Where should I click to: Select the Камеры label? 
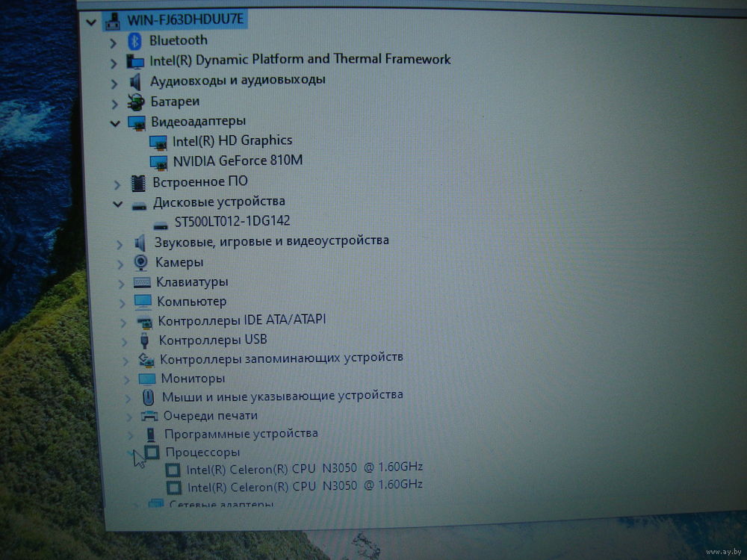[x=179, y=262]
